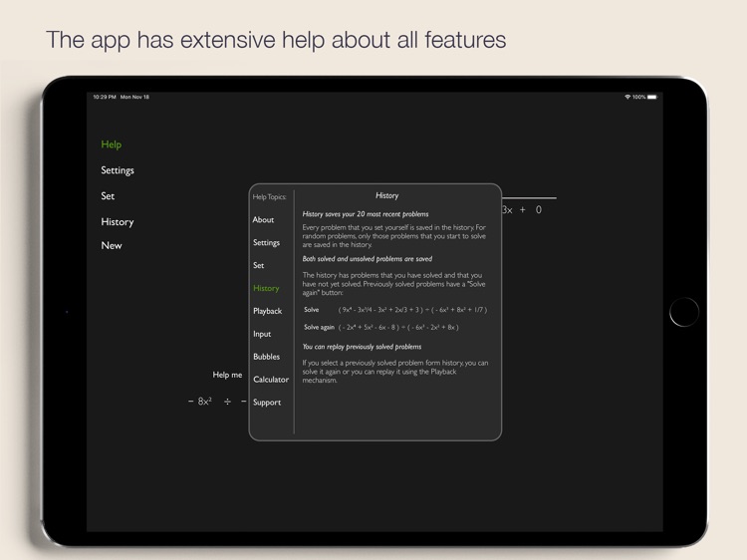Tap the battery icon in the status bar

653,97
